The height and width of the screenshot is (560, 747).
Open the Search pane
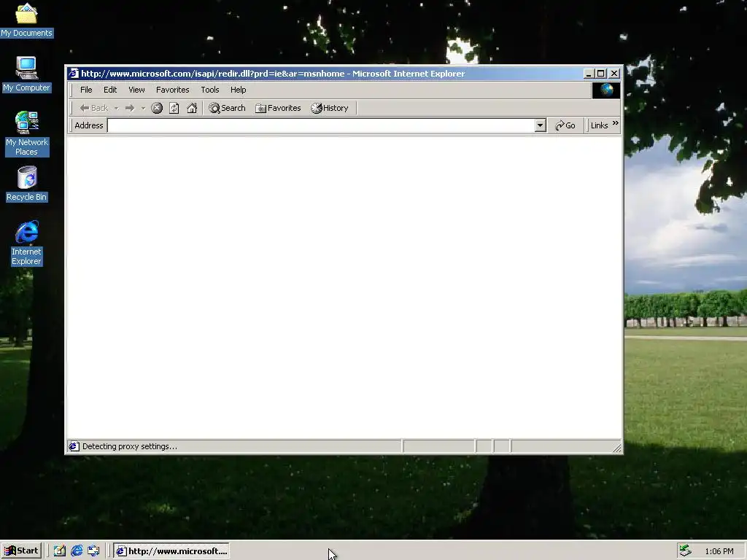pos(228,108)
